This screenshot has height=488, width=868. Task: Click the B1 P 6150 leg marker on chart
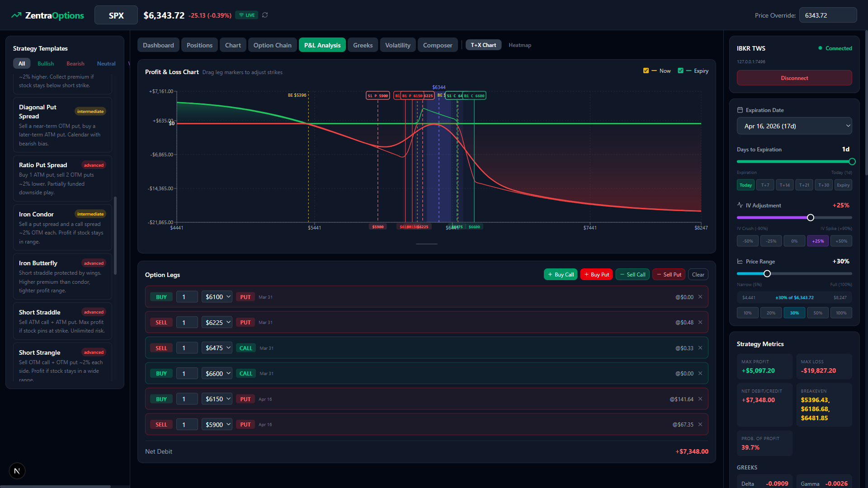pyautogui.click(x=412, y=96)
